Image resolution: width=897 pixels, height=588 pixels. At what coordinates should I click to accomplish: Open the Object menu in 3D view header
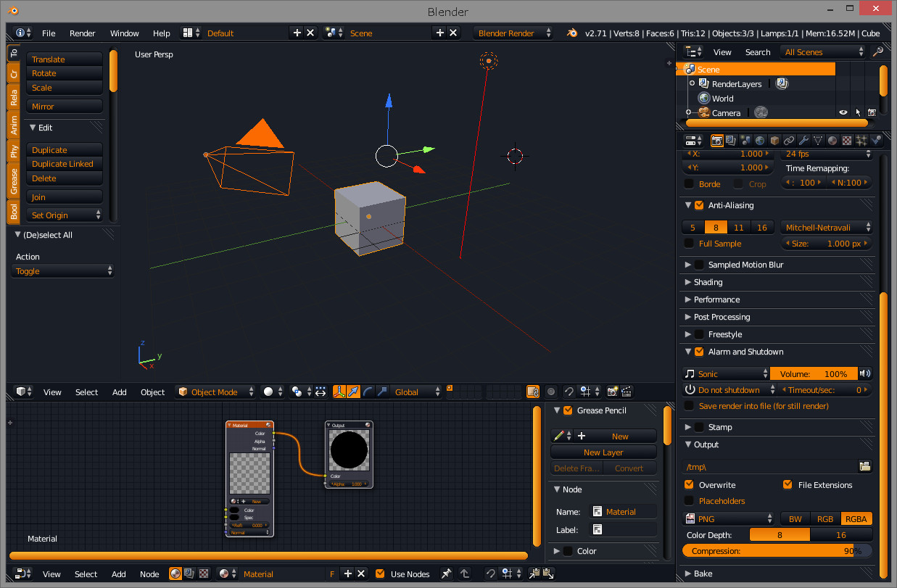[x=152, y=392]
